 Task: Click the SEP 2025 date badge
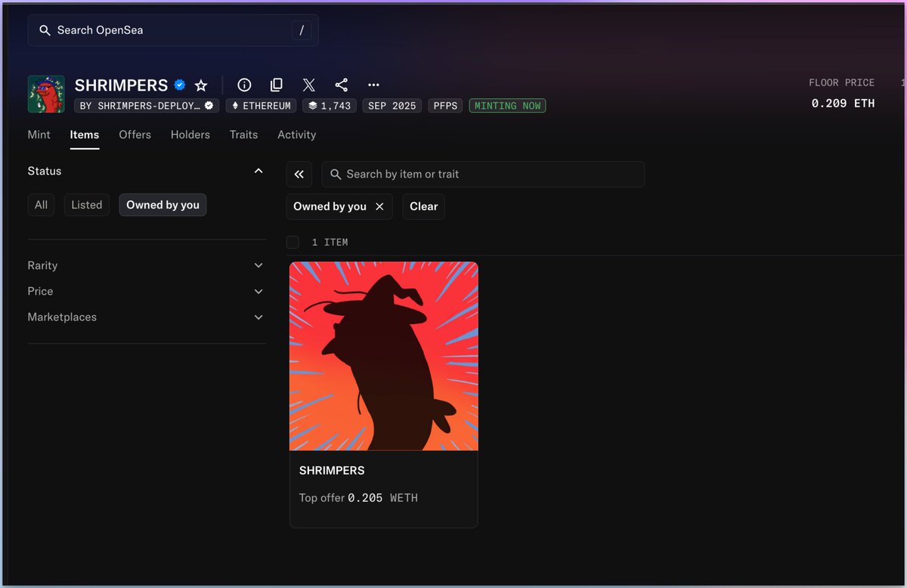click(x=392, y=106)
